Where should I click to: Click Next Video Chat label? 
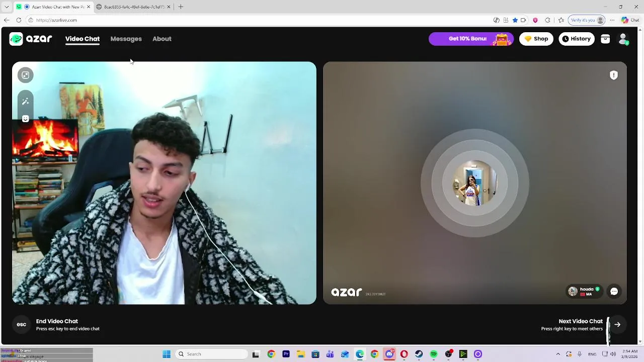(581, 321)
